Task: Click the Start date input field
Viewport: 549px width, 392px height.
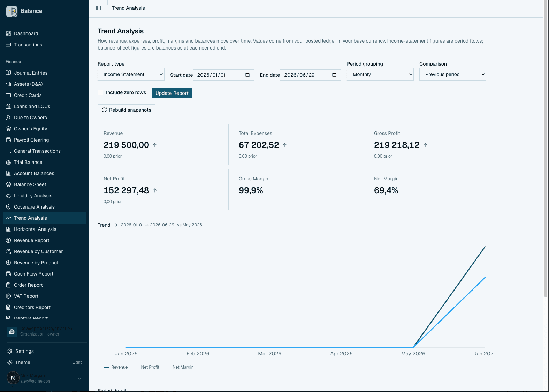Action: [224, 75]
